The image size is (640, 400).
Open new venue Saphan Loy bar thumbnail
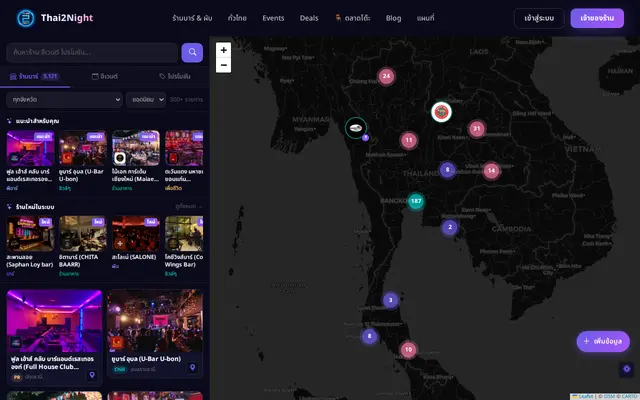click(x=30, y=233)
